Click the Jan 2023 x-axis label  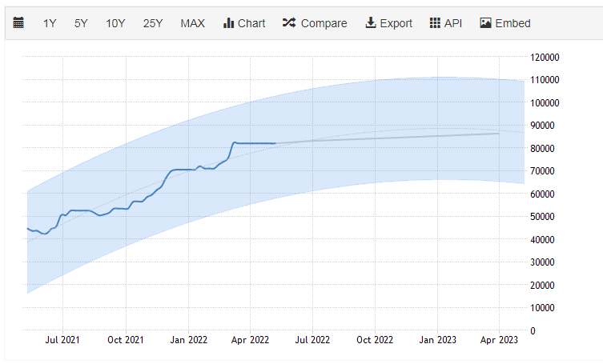(x=437, y=340)
